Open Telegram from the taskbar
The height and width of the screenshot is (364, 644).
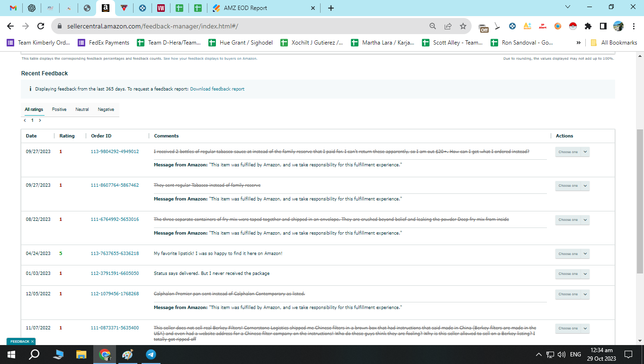[x=151, y=354]
